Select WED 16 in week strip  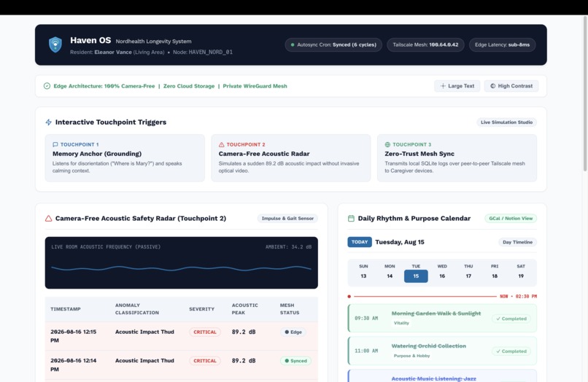point(442,271)
